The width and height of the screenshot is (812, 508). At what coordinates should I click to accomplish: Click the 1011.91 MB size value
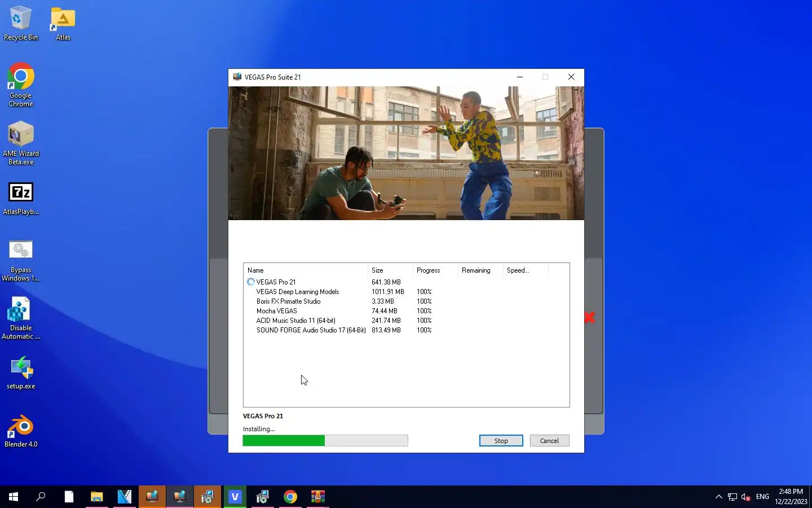pos(388,292)
